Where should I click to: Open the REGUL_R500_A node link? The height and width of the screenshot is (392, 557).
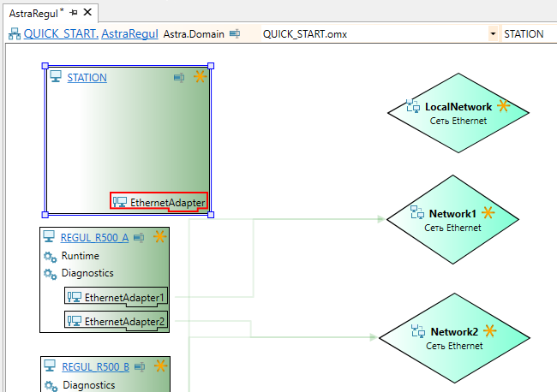point(94,238)
